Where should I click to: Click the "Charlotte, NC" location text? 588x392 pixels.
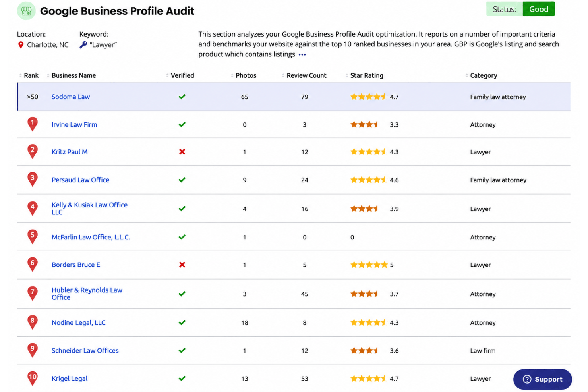pyautogui.click(x=48, y=45)
